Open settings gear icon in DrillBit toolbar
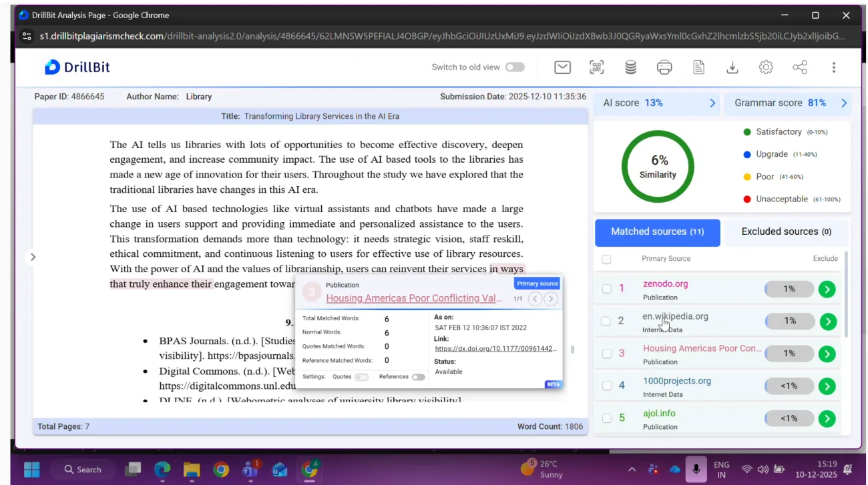The width and height of the screenshot is (868, 485). coord(766,67)
